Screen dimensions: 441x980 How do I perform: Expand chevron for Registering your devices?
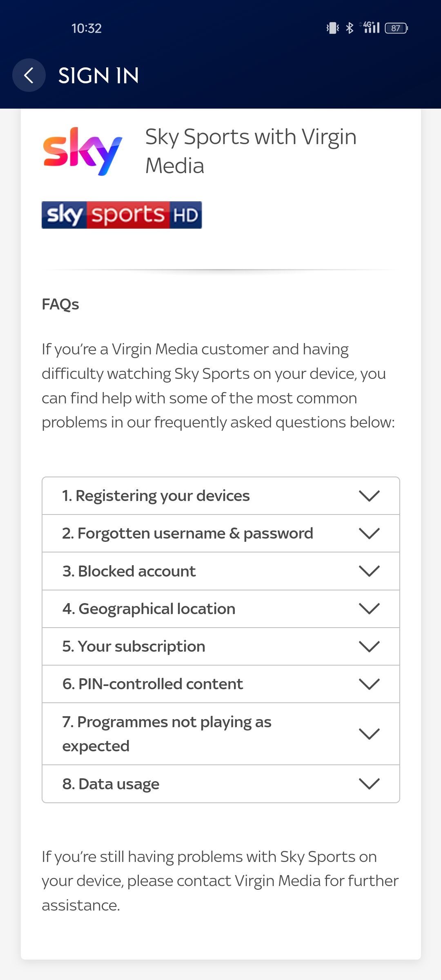tap(369, 496)
